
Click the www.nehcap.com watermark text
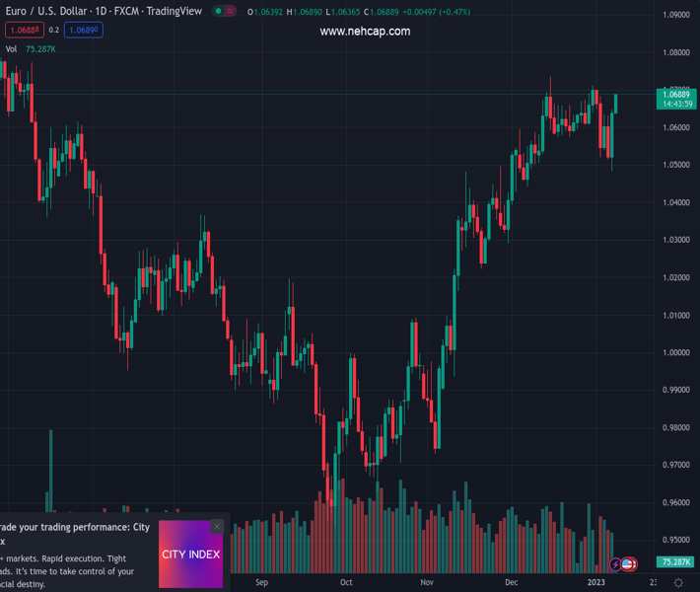tap(365, 32)
